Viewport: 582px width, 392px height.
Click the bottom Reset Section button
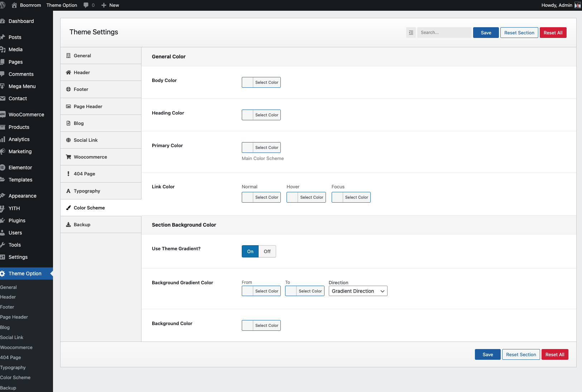click(521, 354)
